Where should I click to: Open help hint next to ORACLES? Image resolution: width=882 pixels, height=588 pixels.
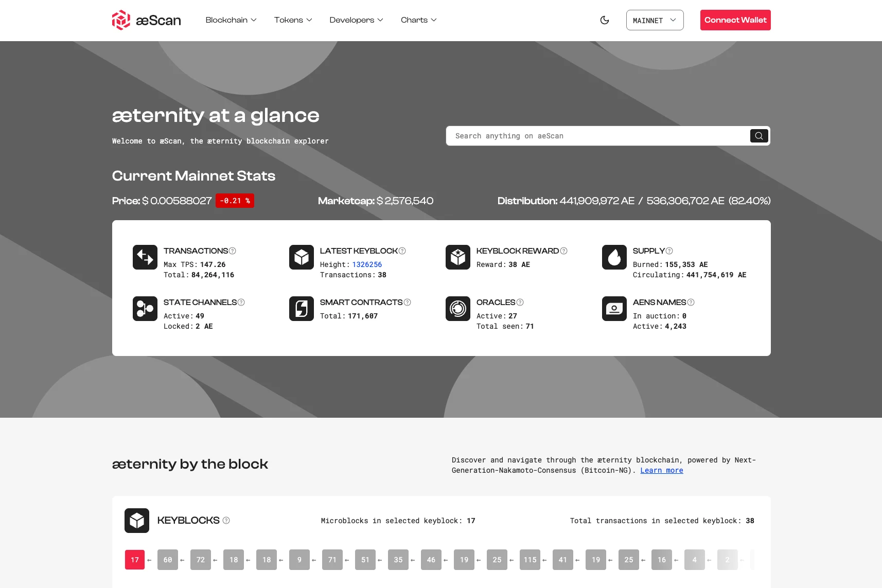tap(520, 302)
